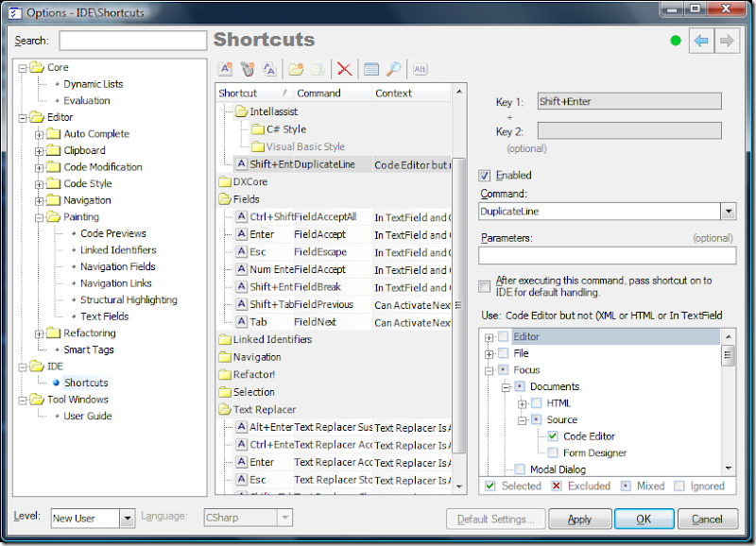The image size is (756, 546).
Task: Go back with the blue left arrow
Action: (x=701, y=41)
